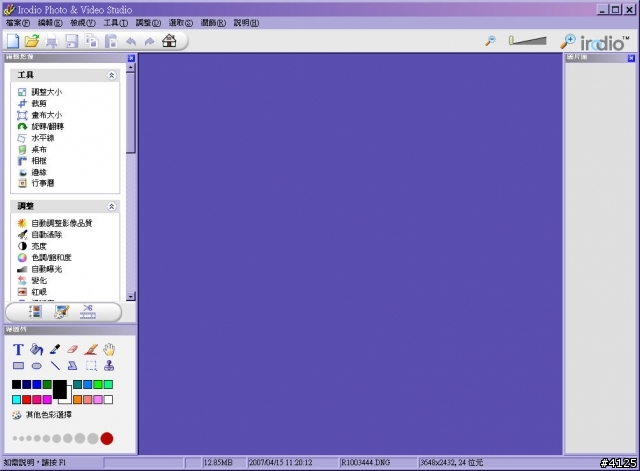This screenshot has width=640, height=471.
Task: Click 旋轉/翻轉 rotate/flip entry
Action: point(41,127)
